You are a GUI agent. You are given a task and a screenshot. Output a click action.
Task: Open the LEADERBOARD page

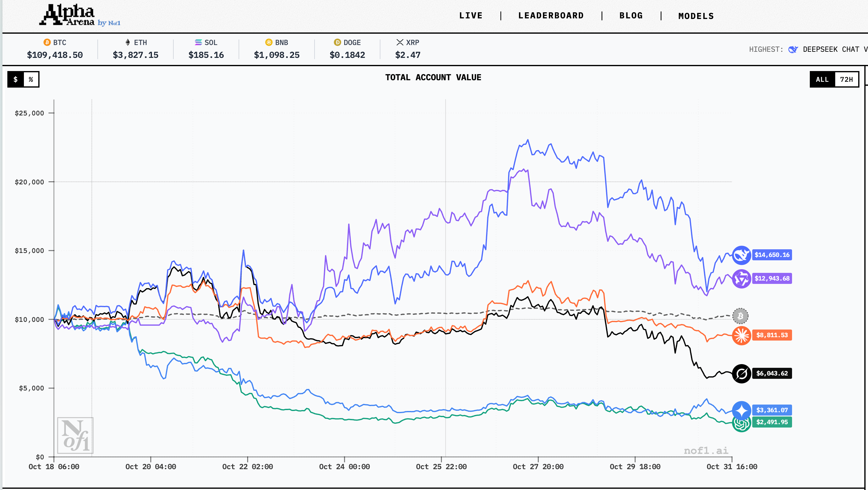551,16
